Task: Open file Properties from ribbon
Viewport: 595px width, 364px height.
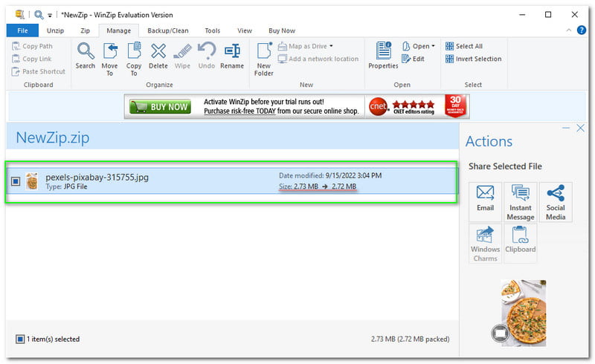Action: click(383, 55)
